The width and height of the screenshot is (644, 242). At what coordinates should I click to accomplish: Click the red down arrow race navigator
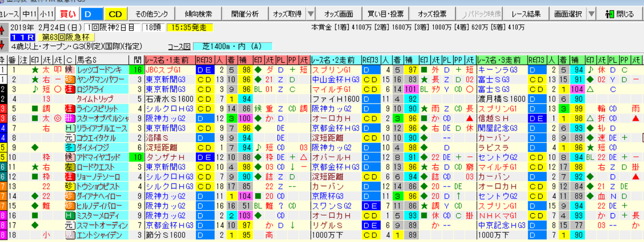coord(4,45)
